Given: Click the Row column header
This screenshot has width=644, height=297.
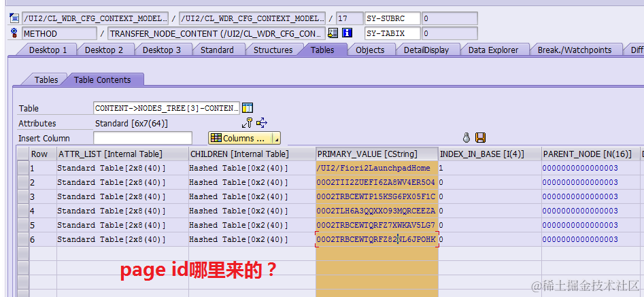Looking at the screenshot, I should pyautogui.click(x=43, y=154).
